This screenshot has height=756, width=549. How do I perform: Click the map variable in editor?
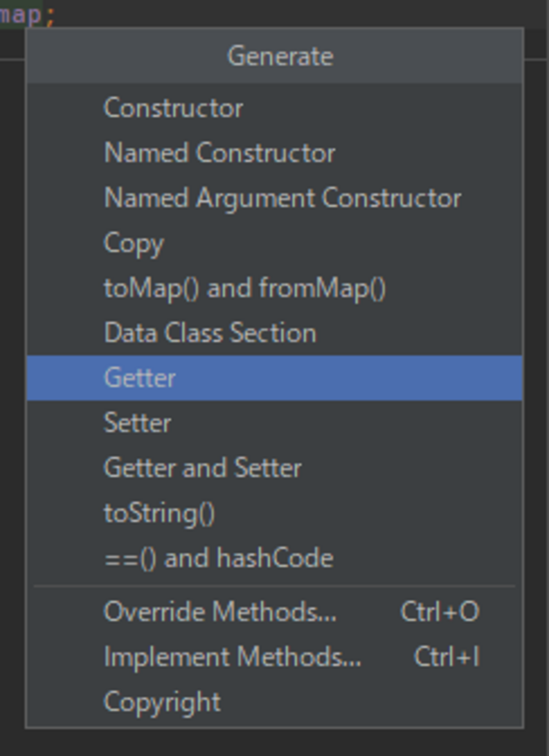tap(20, 15)
